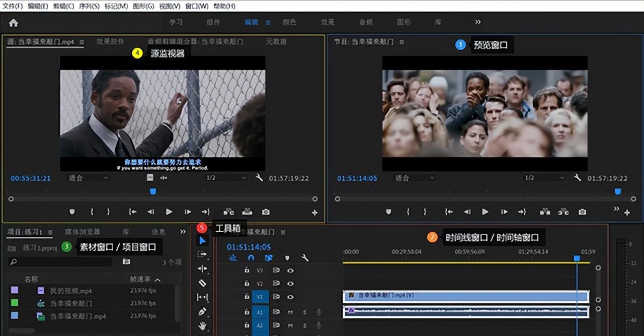
Task: Step forward one frame in Program Monitor
Action: click(x=504, y=212)
